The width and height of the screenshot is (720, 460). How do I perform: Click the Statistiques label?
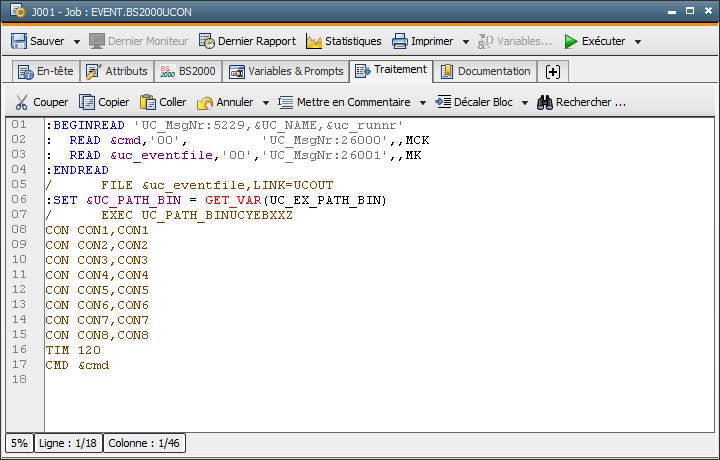pyautogui.click(x=353, y=41)
